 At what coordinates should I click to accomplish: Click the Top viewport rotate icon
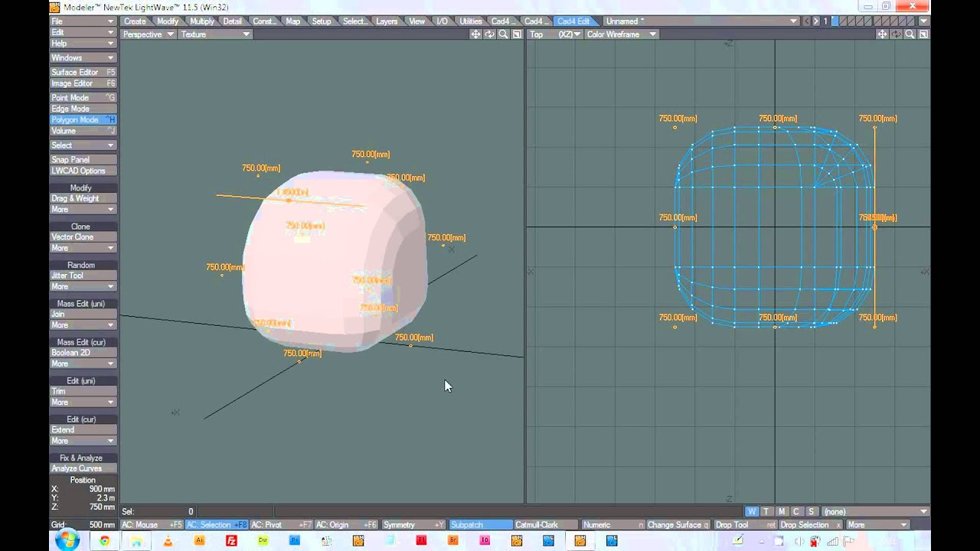click(896, 34)
